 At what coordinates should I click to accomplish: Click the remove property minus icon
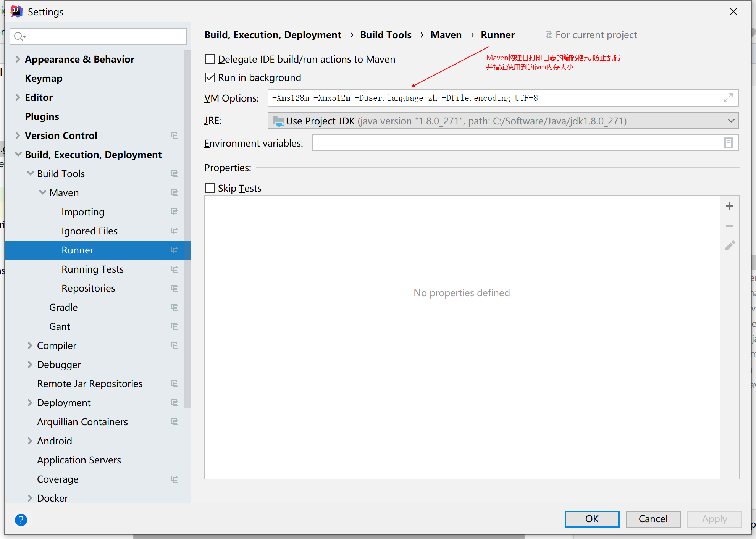tap(729, 226)
